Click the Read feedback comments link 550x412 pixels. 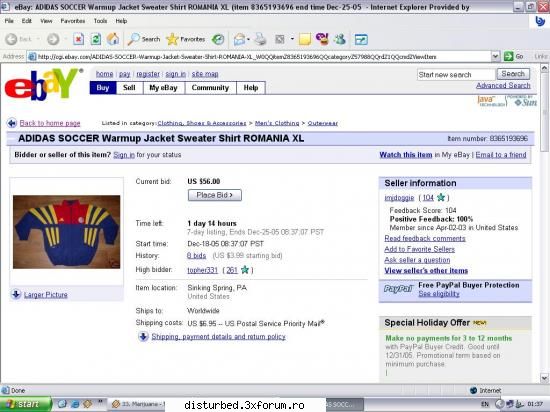(425, 238)
